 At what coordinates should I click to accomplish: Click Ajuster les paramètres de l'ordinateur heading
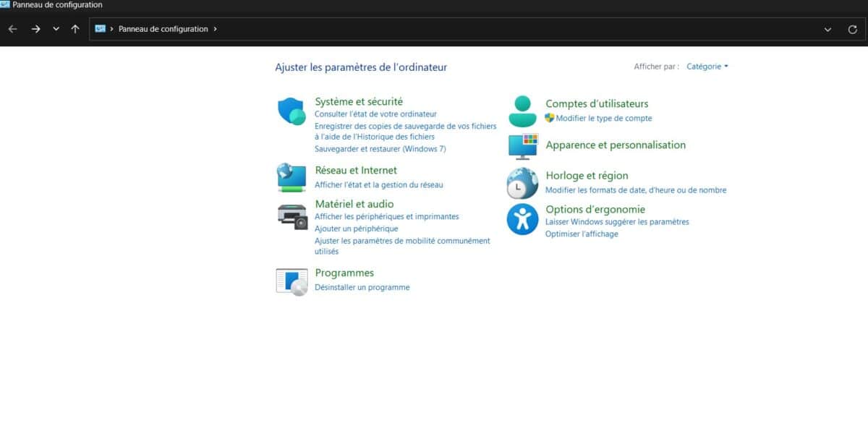pos(361,67)
